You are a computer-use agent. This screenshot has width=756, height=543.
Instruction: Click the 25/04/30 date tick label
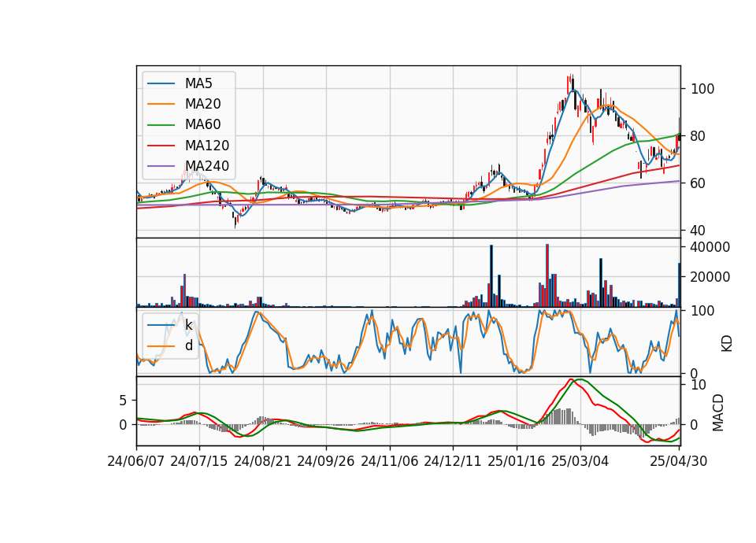[x=679, y=462]
